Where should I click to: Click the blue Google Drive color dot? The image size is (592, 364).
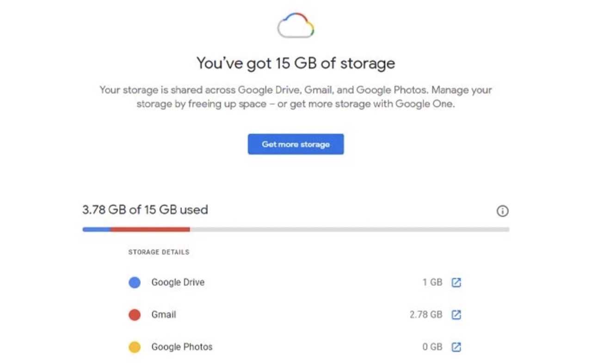click(135, 282)
